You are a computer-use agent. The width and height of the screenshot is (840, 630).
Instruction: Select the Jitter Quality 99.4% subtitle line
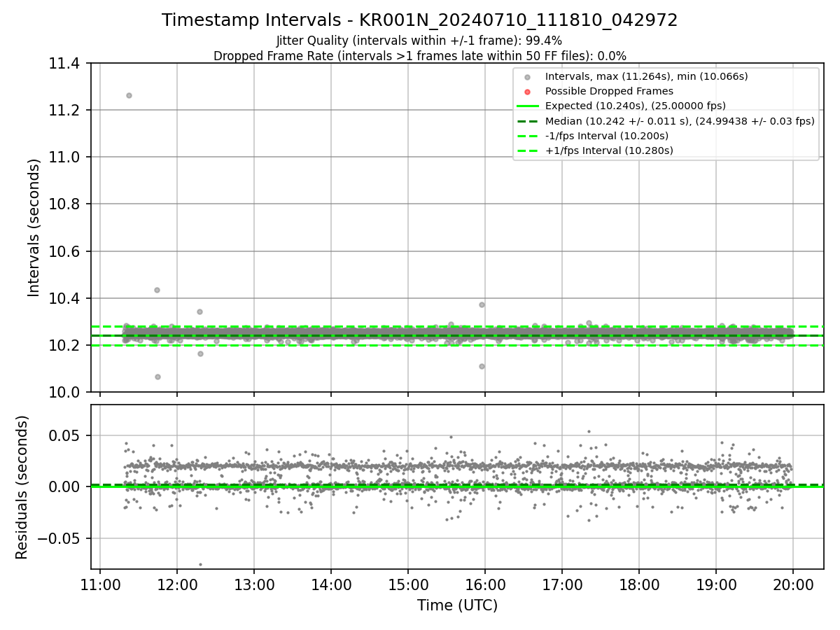point(419,41)
